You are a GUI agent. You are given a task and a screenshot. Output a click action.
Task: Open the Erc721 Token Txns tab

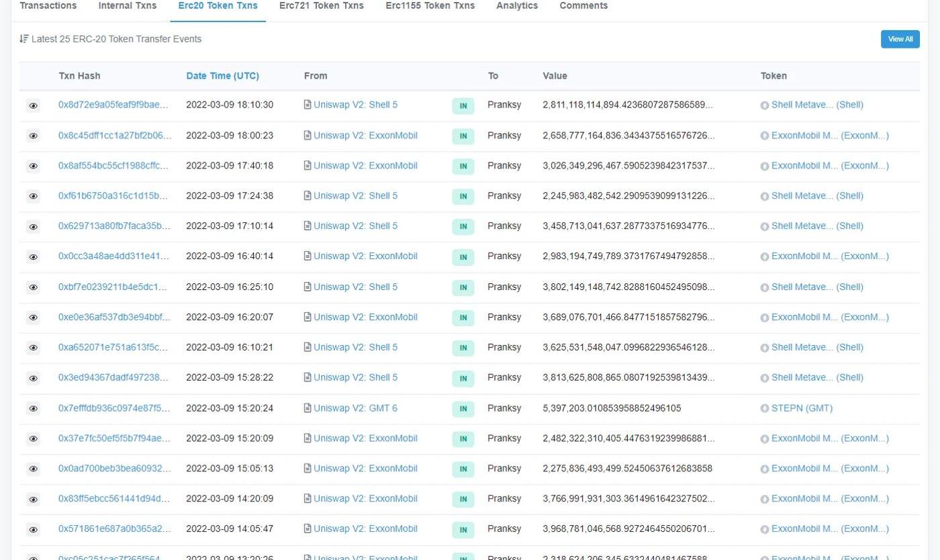[321, 6]
